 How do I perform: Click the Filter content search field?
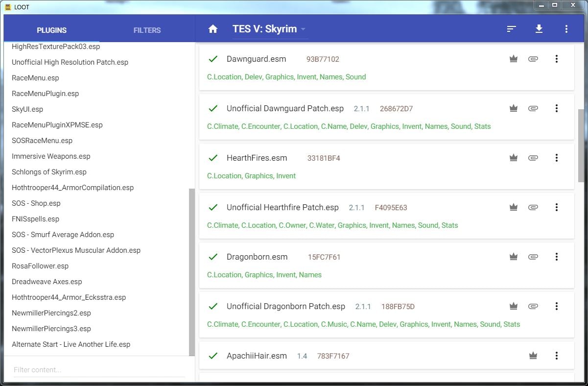click(x=99, y=370)
